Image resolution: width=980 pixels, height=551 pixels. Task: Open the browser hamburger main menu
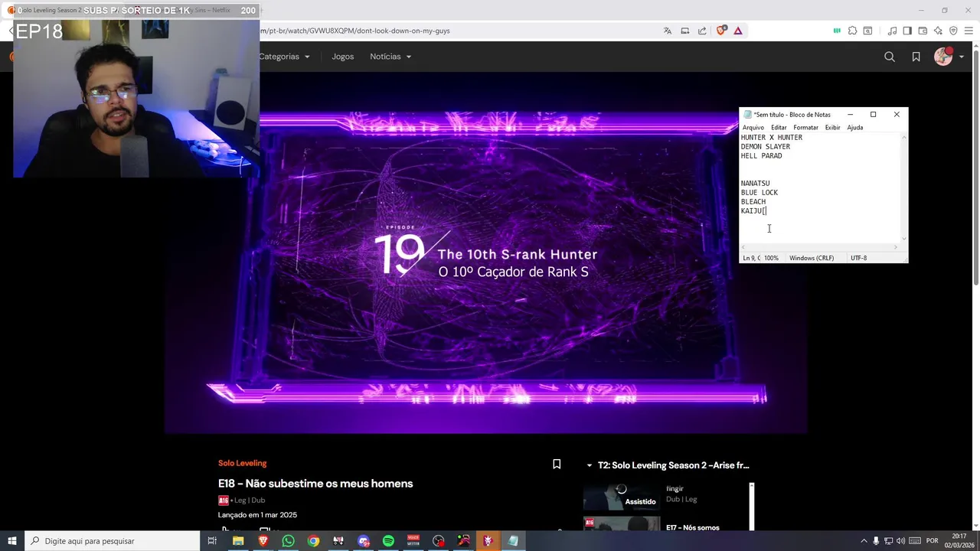969,31
